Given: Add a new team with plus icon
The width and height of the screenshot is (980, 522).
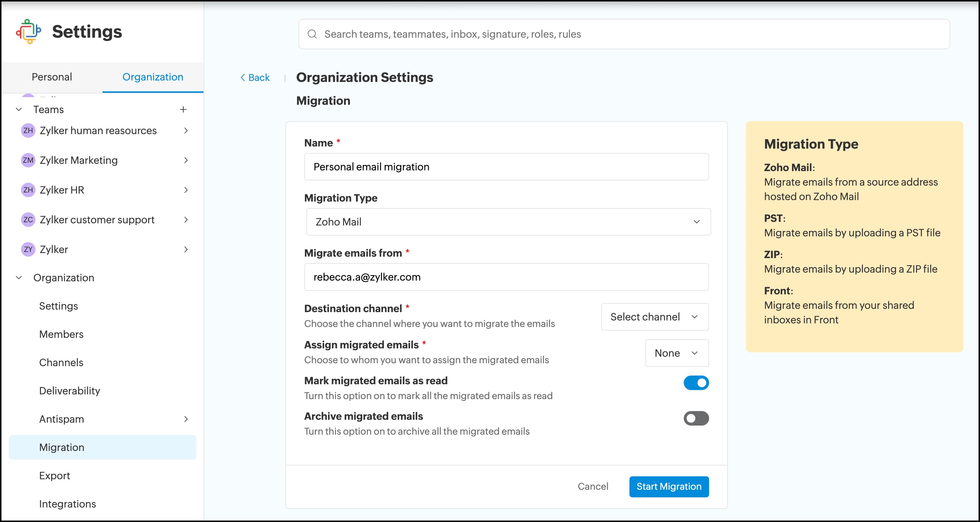Looking at the screenshot, I should 183,109.
